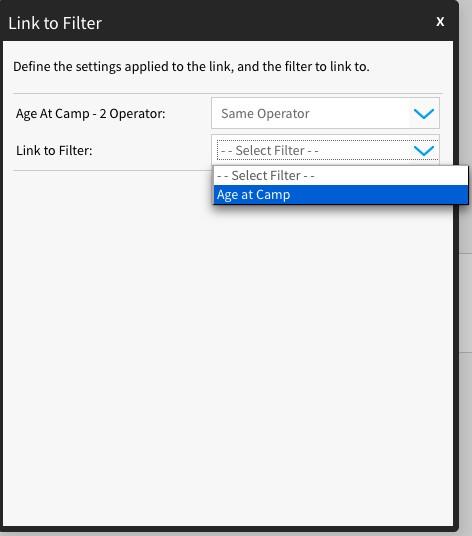472x536 pixels.
Task: Expand the Same Operator dropdown arrow
Action: tap(424, 113)
